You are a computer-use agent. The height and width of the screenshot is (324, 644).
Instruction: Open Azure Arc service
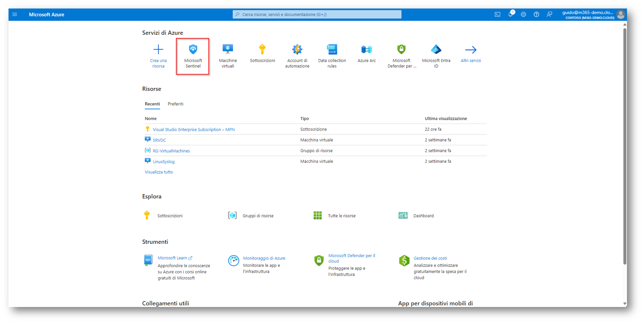pyautogui.click(x=367, y=54)
